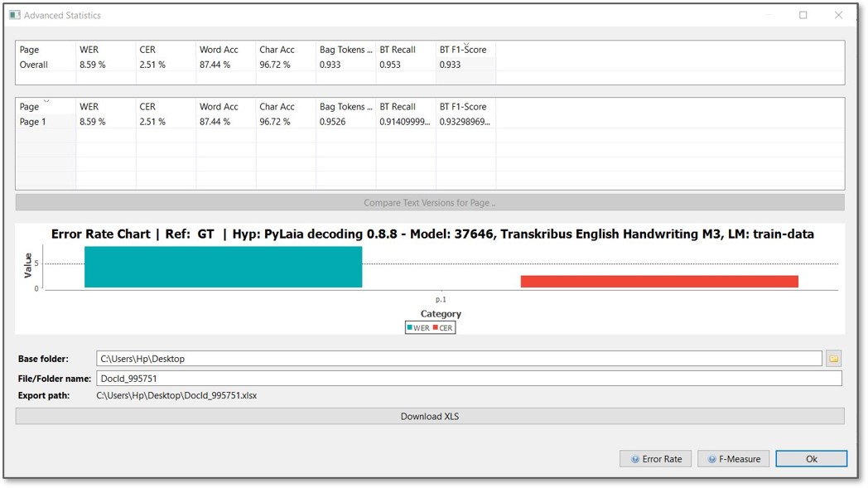The width and height of the screenshot is (868, 488).
Task: Click the red CER bar in the chart
Action: 659,282
